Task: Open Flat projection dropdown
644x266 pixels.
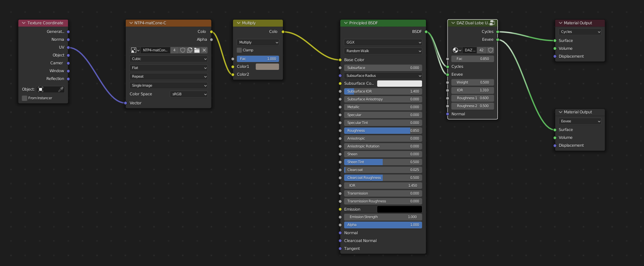Action: pos(169,68)
